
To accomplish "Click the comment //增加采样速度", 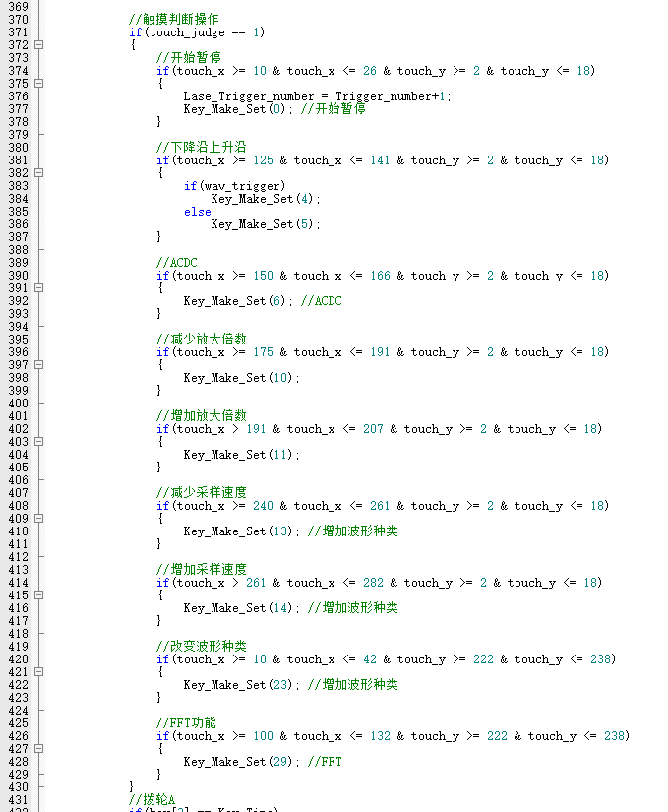I will (202, 569).
